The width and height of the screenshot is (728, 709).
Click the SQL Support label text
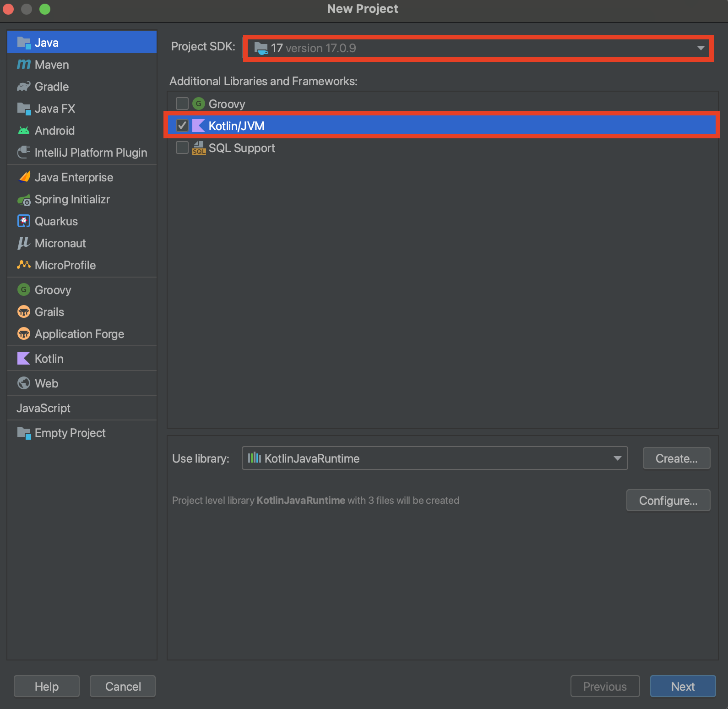coord(242,148)
